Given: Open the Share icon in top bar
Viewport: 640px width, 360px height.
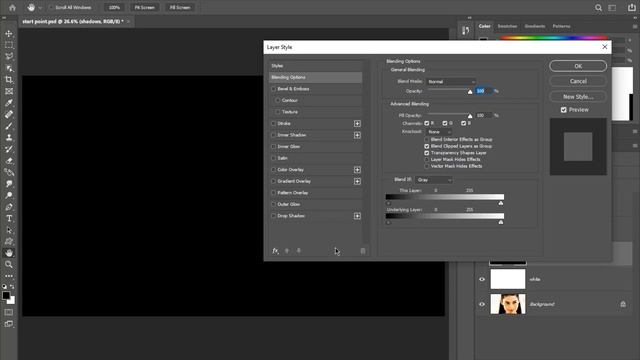Looking at the screenshot, I should (631, 7).
